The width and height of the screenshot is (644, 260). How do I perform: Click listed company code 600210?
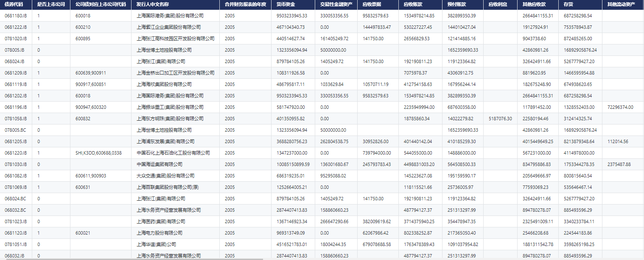83,27
